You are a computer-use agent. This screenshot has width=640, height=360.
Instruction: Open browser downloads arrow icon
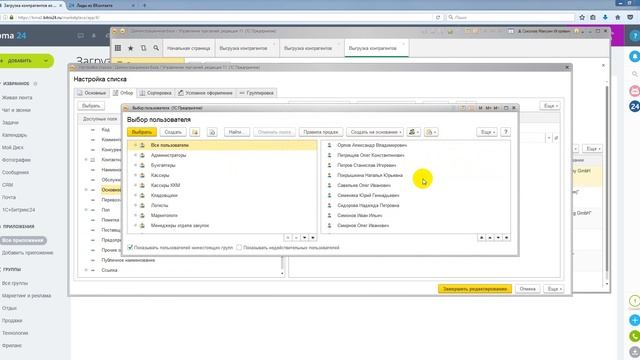click(x=605, y=18)
